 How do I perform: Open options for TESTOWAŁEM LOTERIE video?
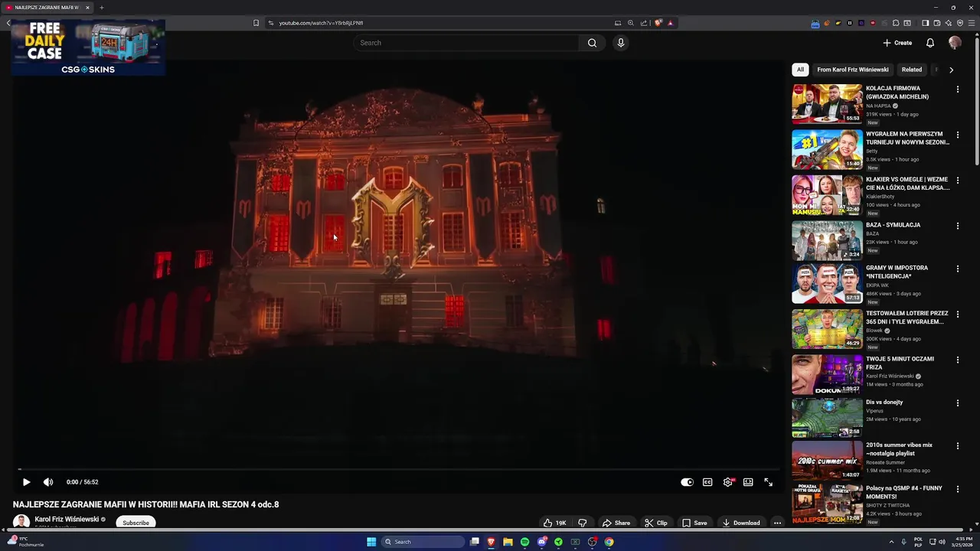(x=957, y=315)
